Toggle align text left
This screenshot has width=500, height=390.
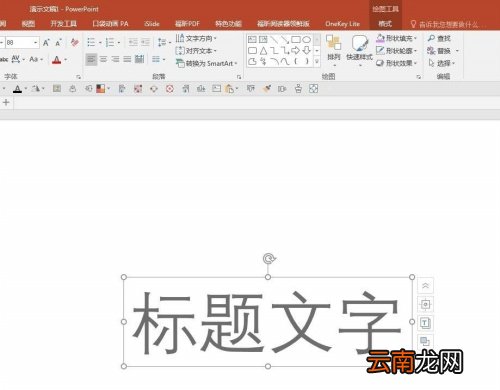pos(91,59)
